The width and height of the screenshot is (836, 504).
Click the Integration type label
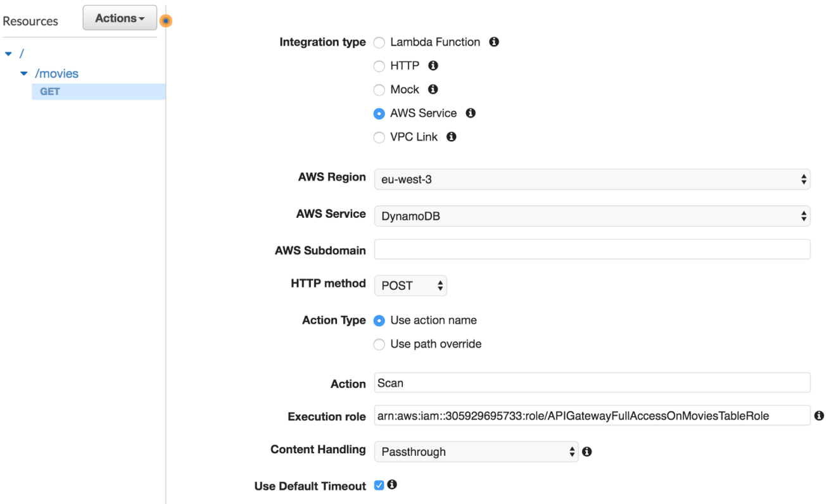point(323,42)
